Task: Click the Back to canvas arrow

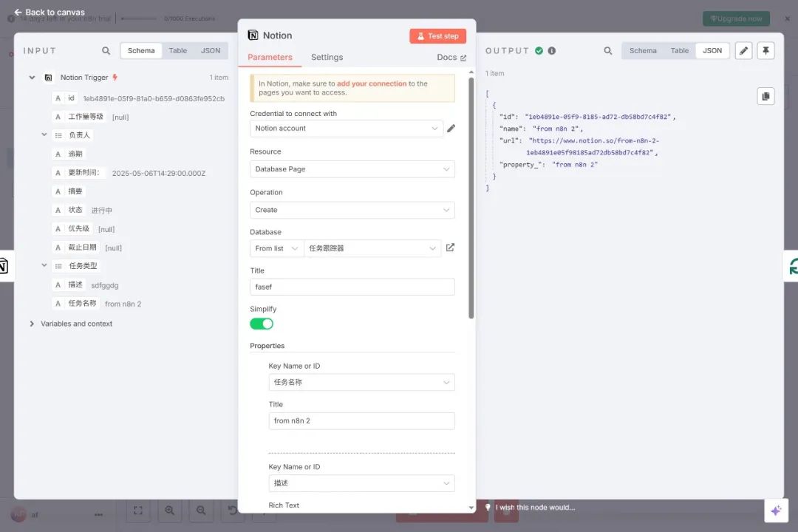Action: point(18,12)
